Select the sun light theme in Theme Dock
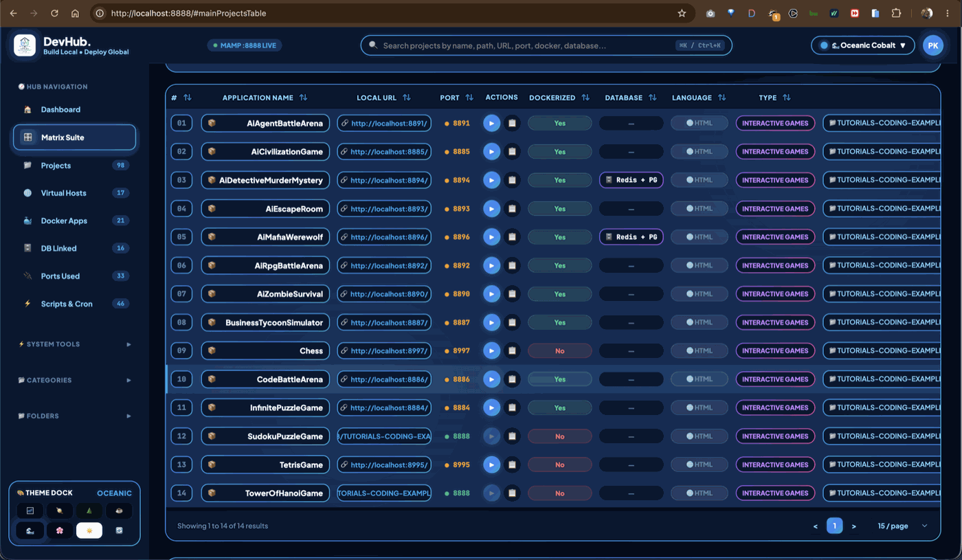This screenshot has width=962, height=560. tap(89, 530)
